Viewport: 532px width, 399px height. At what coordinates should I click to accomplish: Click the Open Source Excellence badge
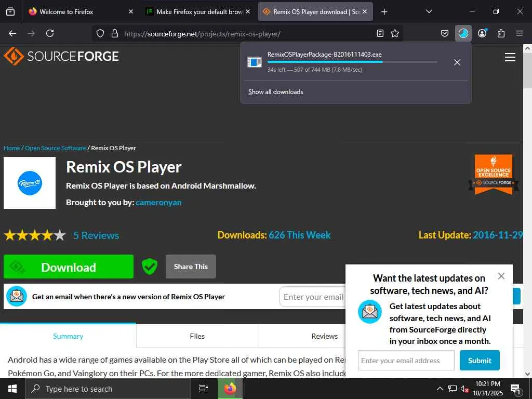[494, 175]
